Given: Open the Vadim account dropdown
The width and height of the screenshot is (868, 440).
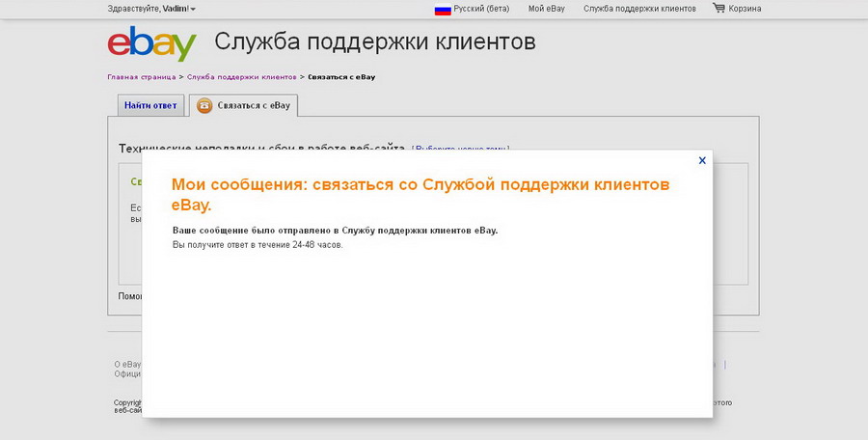Looking at the screenshot, I should pyautogui.click(x=151, y=9).
